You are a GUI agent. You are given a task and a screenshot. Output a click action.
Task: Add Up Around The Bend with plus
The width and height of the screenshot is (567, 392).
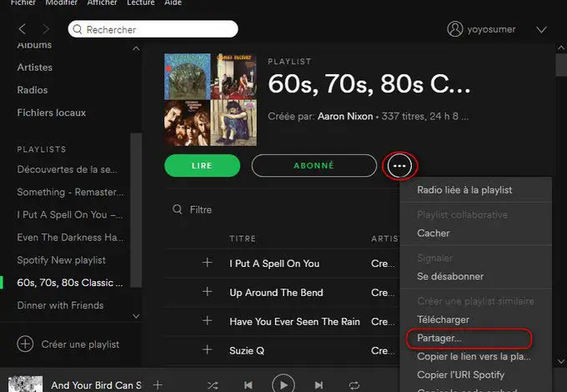click(207, 291)
